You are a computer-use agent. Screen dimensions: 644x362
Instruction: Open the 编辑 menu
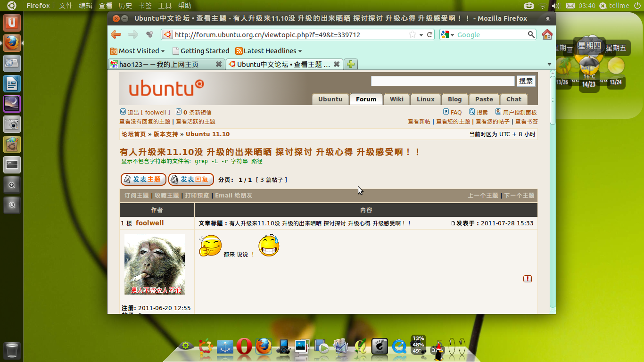(x=86, y=6)
